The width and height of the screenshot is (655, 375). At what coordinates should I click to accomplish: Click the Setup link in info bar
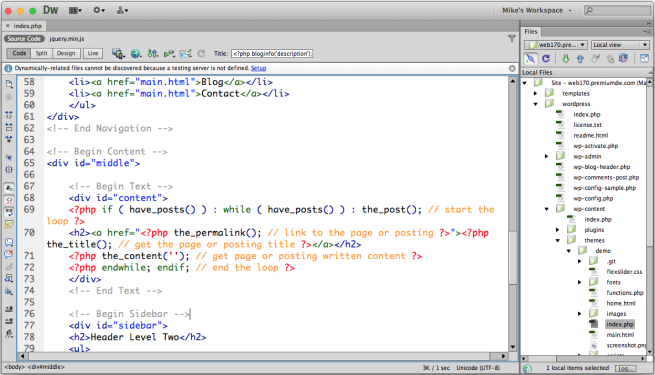(x=258, y=68)
